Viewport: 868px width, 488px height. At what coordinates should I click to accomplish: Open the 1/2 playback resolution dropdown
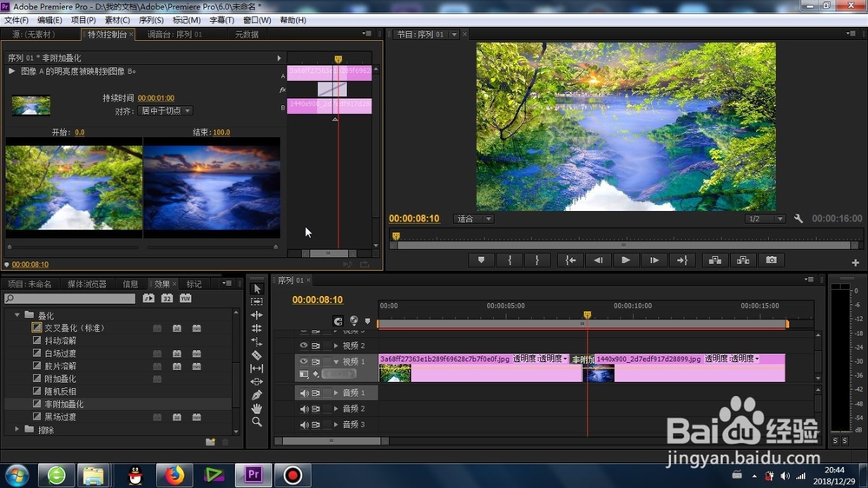(765, 219)
